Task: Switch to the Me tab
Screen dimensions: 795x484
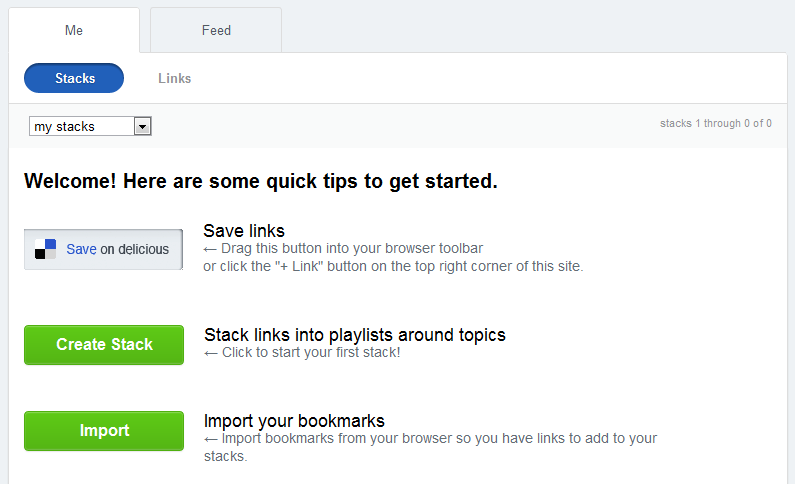Action: [x=74, y=30]
